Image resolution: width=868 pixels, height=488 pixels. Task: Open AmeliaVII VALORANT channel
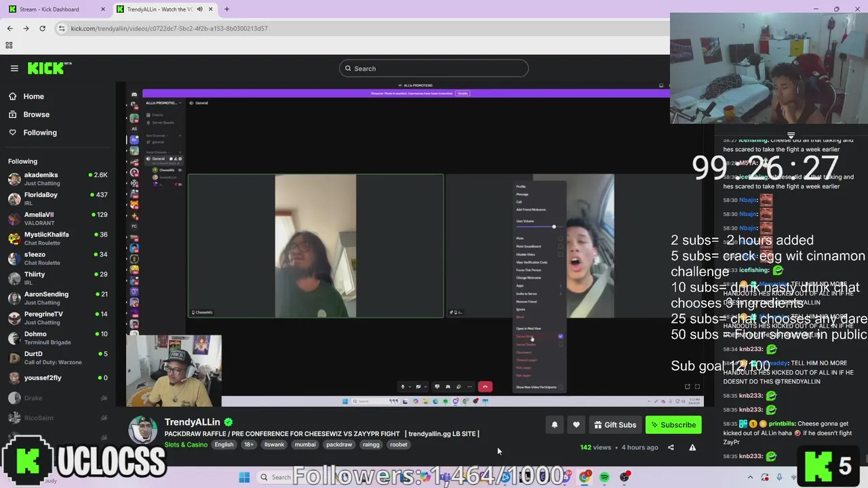point(58,218)
